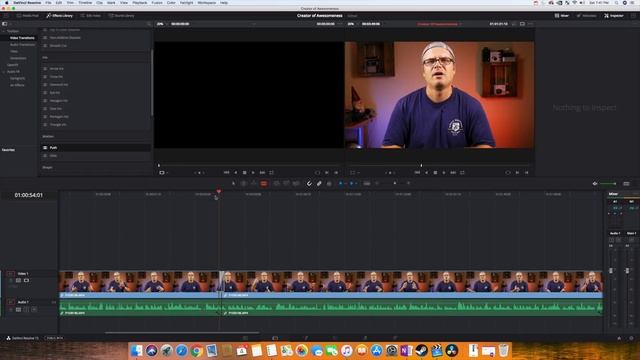Click the Insert Clip edit icon
640x360 pixels.
[x=276, y=184]
